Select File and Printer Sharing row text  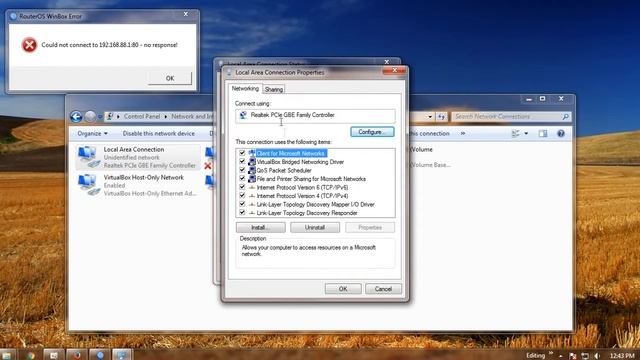point(311,179)
